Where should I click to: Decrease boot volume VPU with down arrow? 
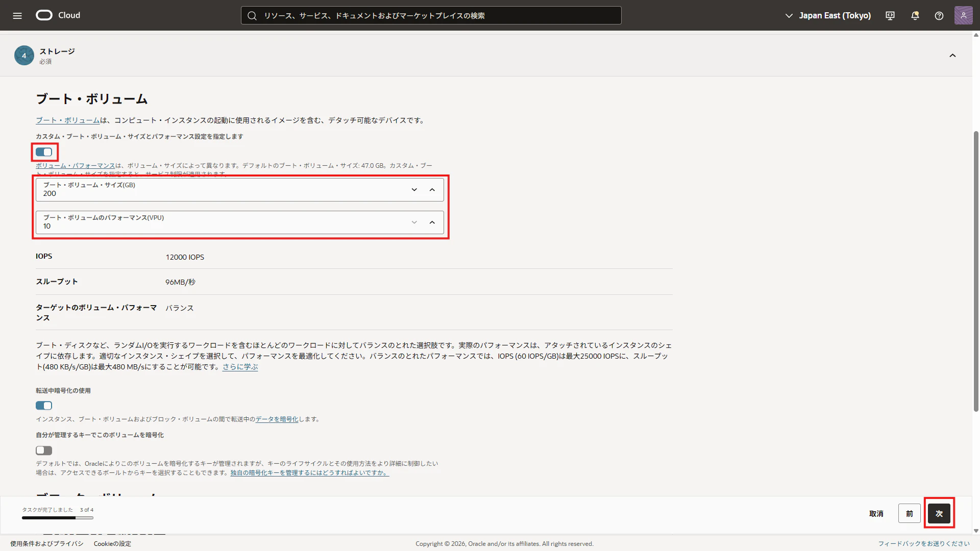click(414, 222)
